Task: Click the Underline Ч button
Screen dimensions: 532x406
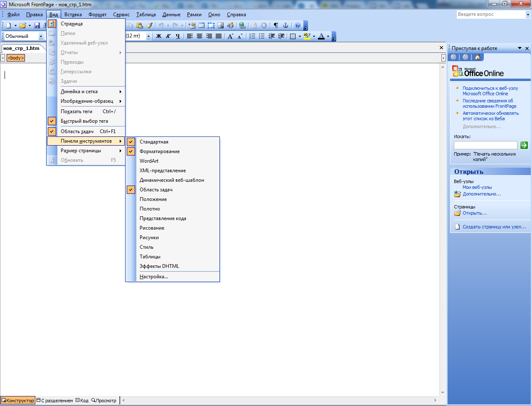Action: coord(178,36)
